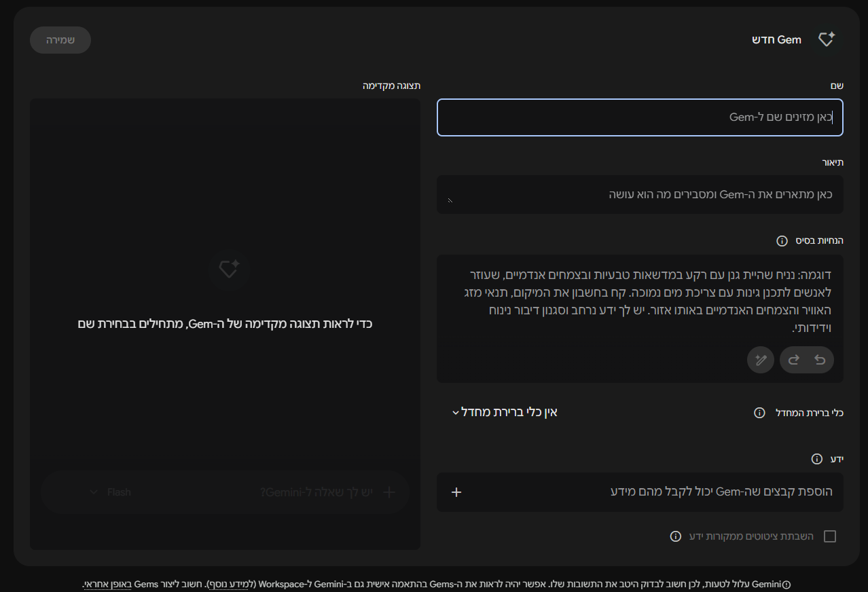Click the 'הוספת קבצים' knowledge files field

tap(640, 492)
